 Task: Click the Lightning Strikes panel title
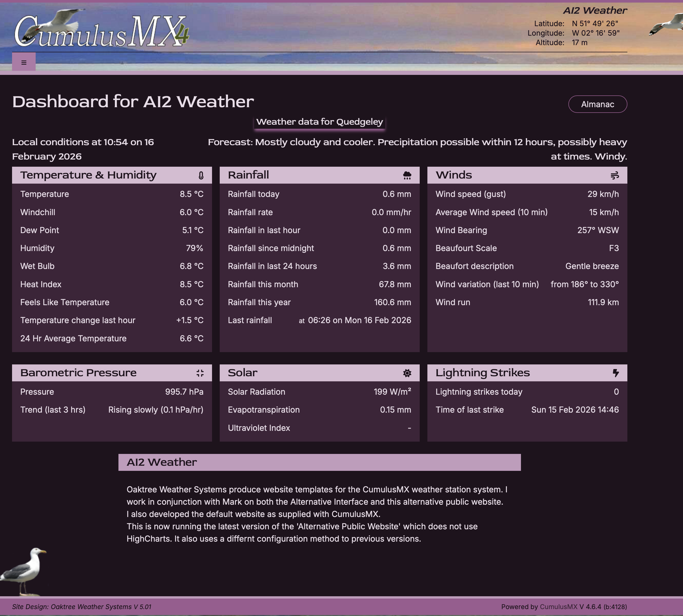point(483,373)
